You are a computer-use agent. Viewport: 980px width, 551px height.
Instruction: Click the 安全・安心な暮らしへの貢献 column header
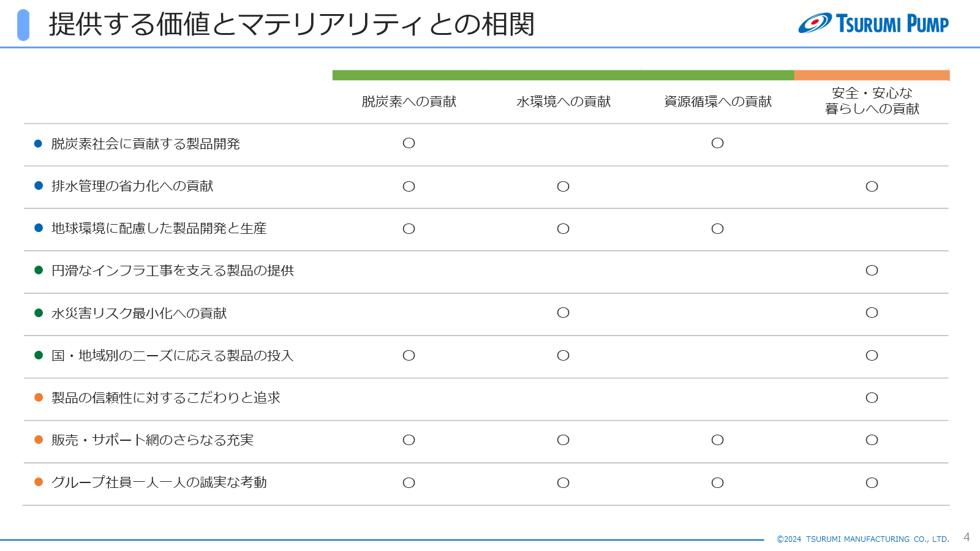[872, 101]
